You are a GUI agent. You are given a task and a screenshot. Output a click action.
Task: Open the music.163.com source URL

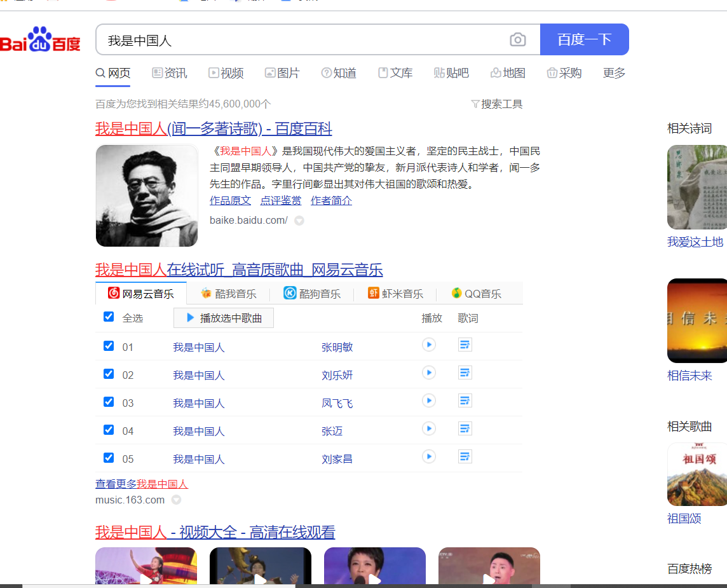click(130, 500)
